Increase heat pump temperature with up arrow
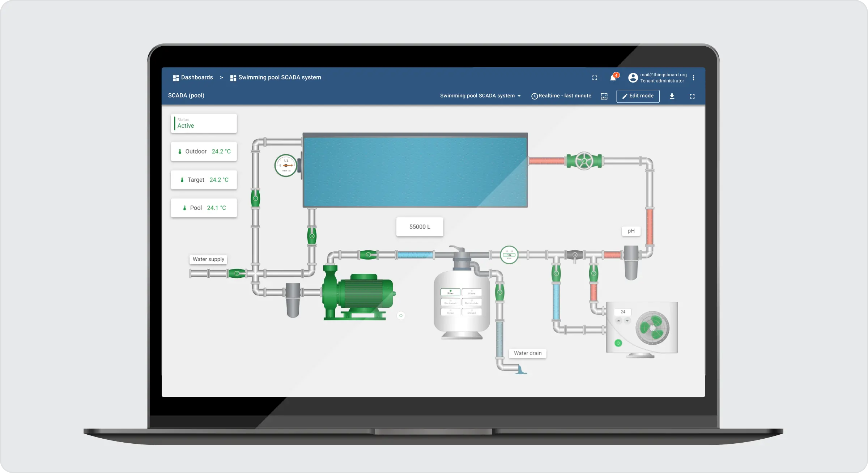The height and width of the screenshot is (473, 868). (x=619, y=321)
